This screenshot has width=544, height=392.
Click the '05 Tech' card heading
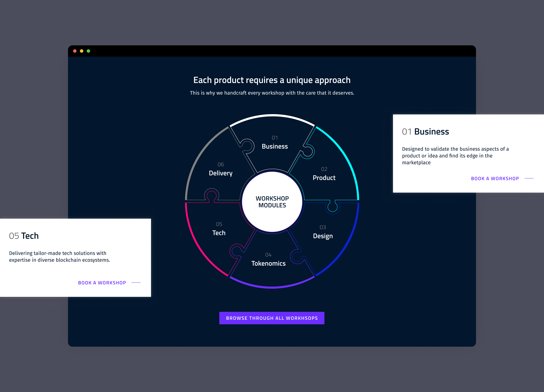[24, 236]
